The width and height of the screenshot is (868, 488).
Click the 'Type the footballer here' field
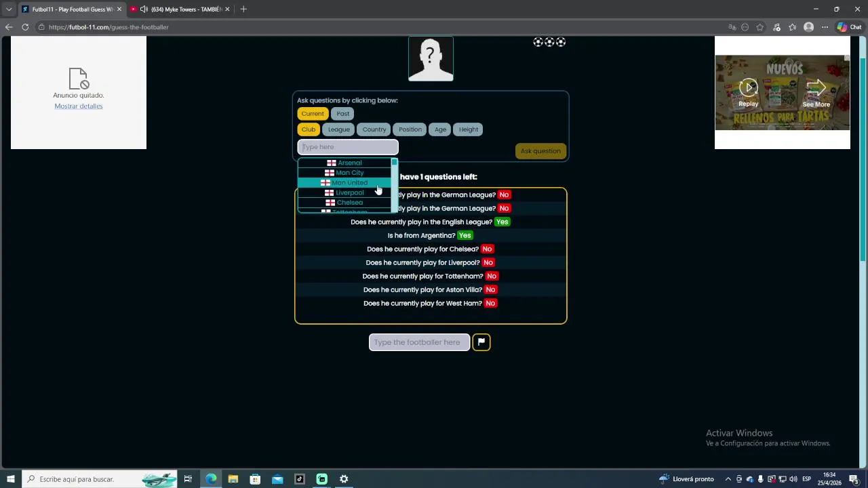click(419, 342)
